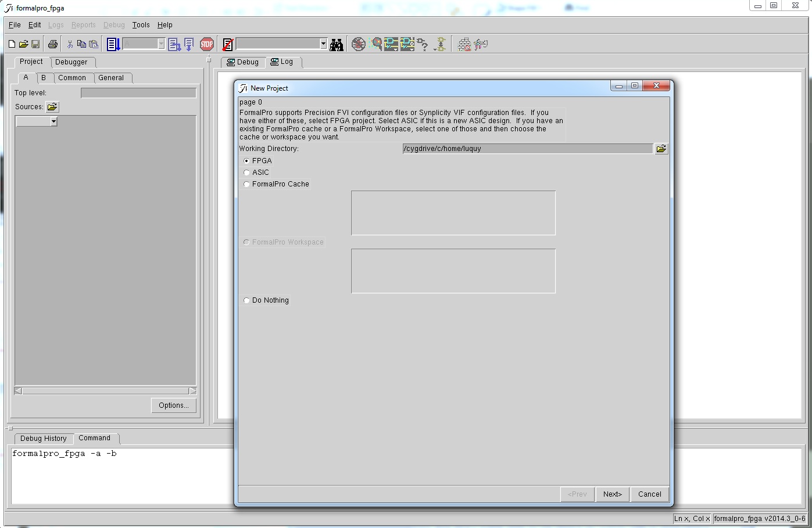Click the red STOP toolbar icon
This screenshot has height=528, width=812.
(207, 44)
